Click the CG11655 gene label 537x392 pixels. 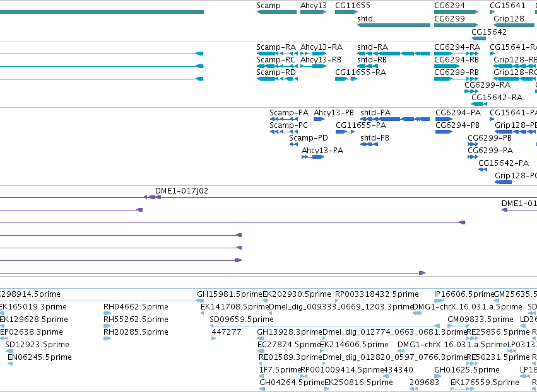tap(352, 6)
